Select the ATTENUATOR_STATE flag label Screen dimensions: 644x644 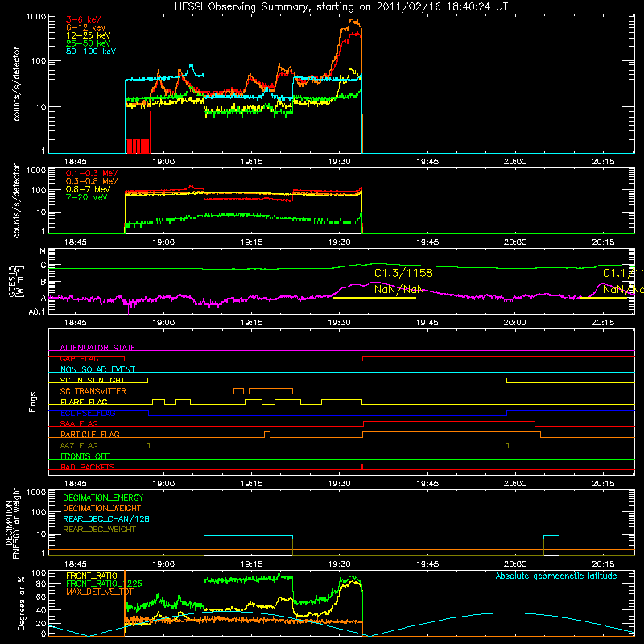click(x=97, y=348)
